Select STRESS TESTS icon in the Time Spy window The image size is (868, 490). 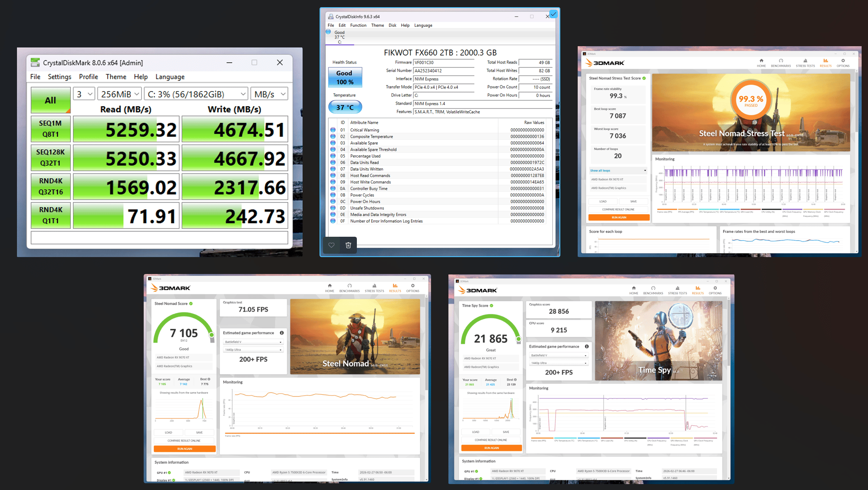coord(677,288)
